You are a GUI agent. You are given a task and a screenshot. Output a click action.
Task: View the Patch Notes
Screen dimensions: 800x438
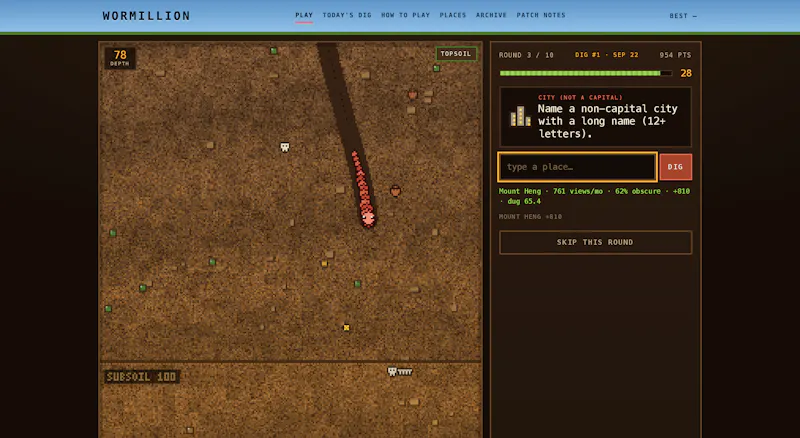(541, 15)
